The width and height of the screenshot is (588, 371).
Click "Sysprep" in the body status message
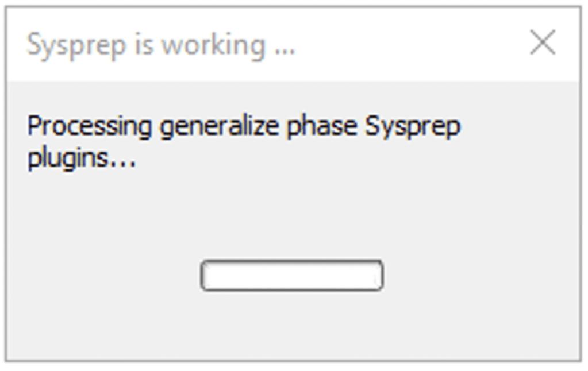pos(413,127)
